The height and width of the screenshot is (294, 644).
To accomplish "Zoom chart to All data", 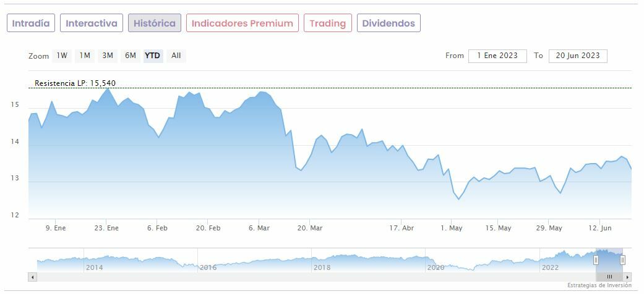I will pyautogui.click(x=176, y=56).
